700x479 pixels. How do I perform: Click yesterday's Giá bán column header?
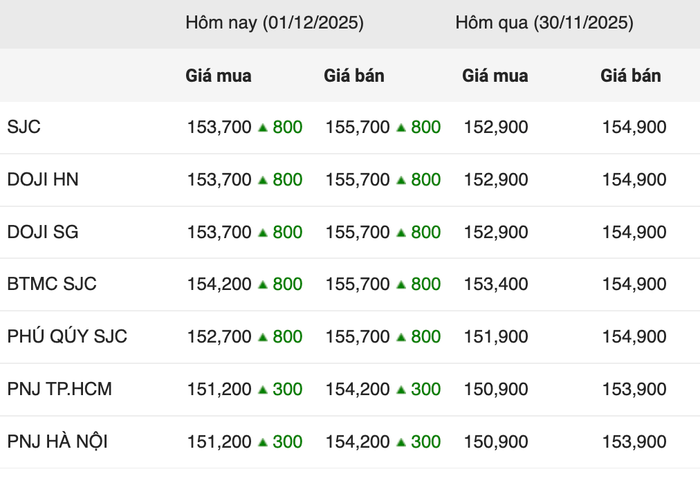[631, 76]
